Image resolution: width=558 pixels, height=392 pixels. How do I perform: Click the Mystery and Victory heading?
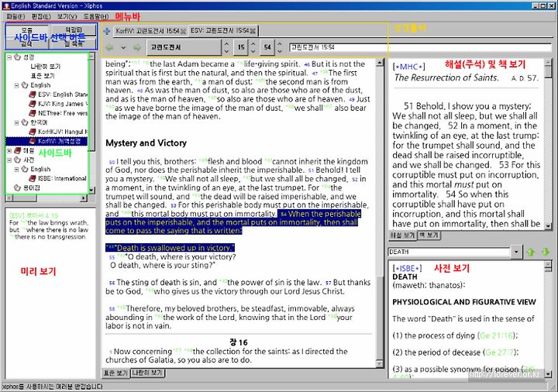click(x=146, y=143)
